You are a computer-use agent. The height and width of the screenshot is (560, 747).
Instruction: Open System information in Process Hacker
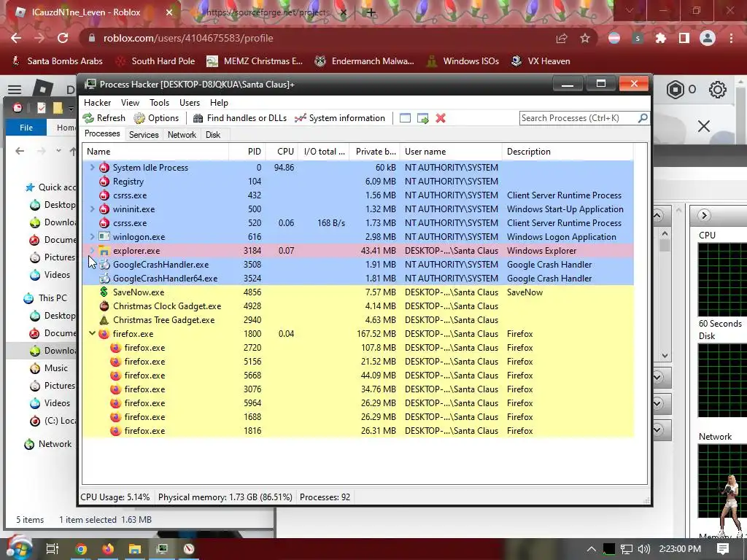tap(340, 118)
